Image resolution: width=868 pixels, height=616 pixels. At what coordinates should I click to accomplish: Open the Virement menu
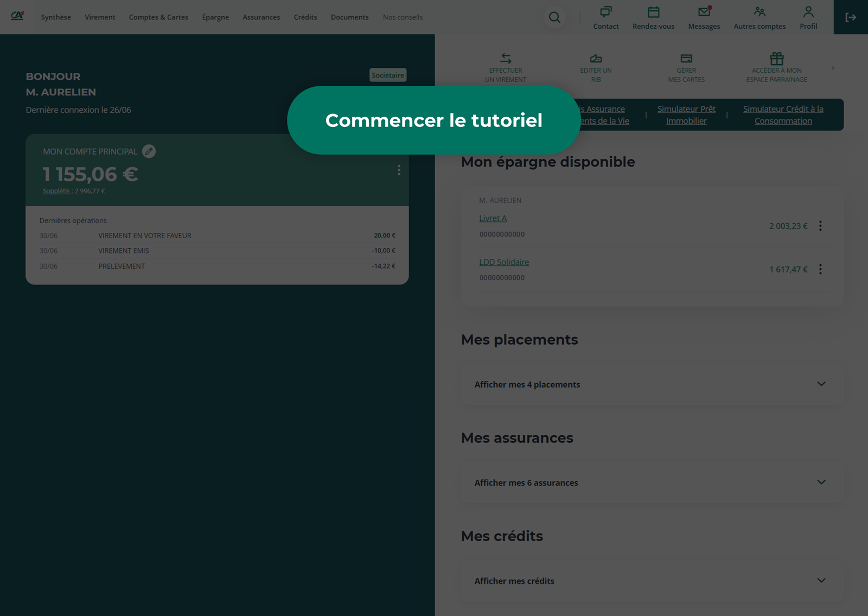(x=100, y=17)
